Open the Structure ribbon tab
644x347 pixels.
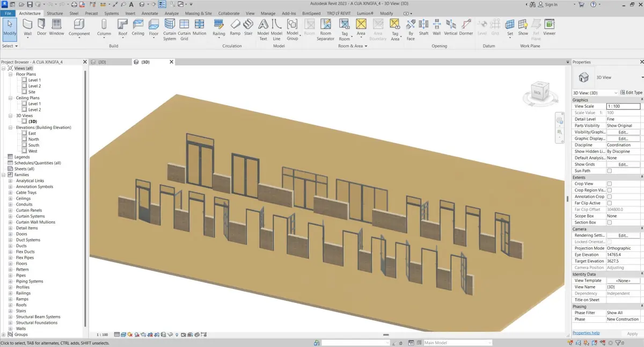click(55, 13)
